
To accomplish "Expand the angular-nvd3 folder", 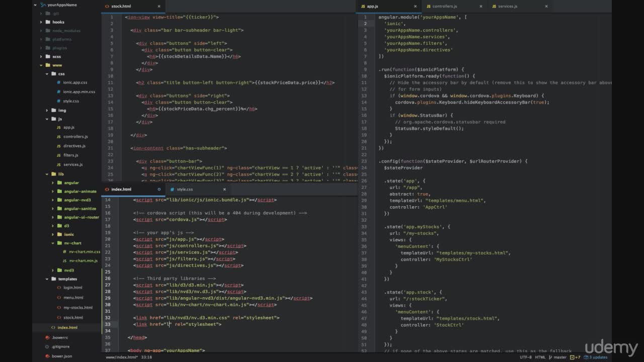I will tap(53, 200).
